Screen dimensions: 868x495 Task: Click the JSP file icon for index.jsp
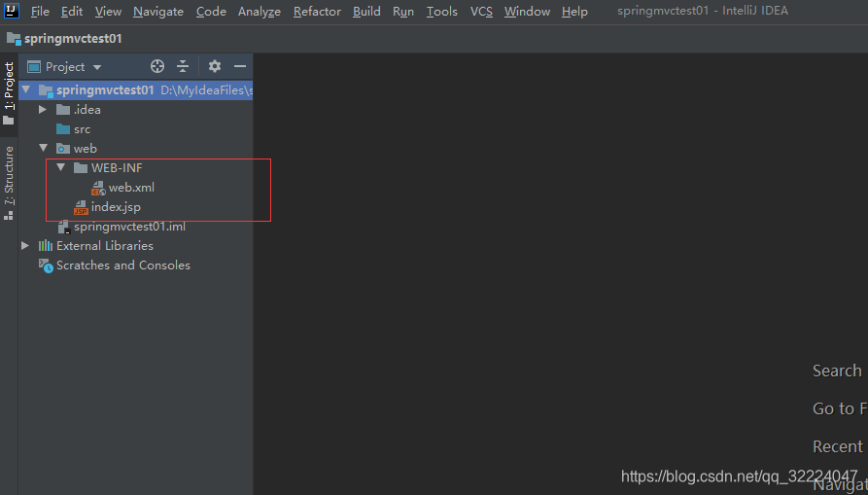81,208
